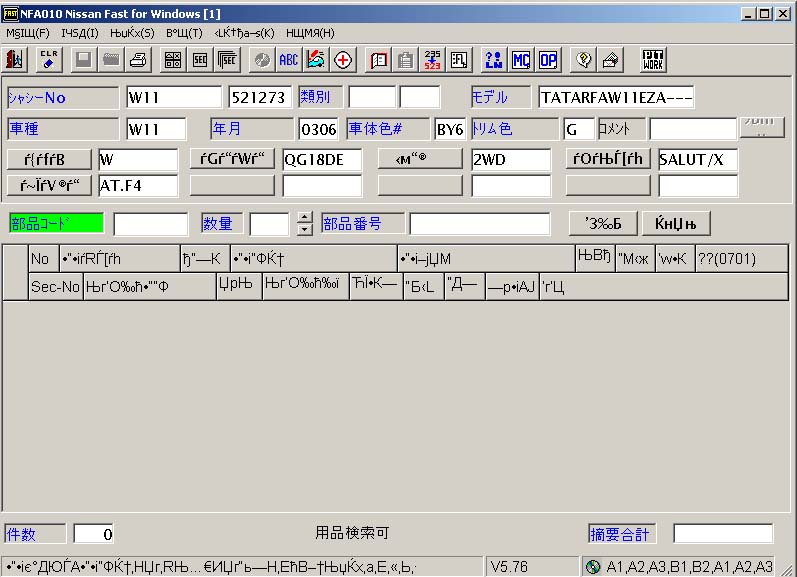The image size is (797, 577).
Task: Open the menu ending with (I)
Action: tap(80, 33)
